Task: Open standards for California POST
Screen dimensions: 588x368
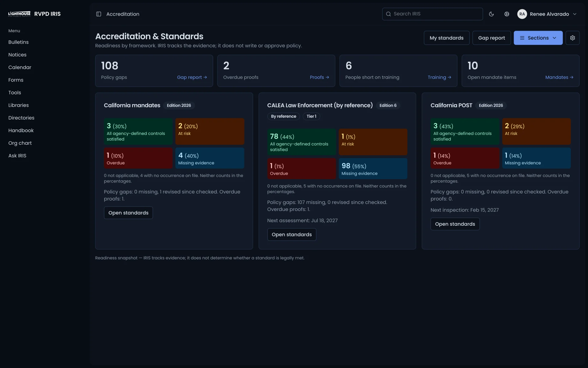Action: (455, 224)
